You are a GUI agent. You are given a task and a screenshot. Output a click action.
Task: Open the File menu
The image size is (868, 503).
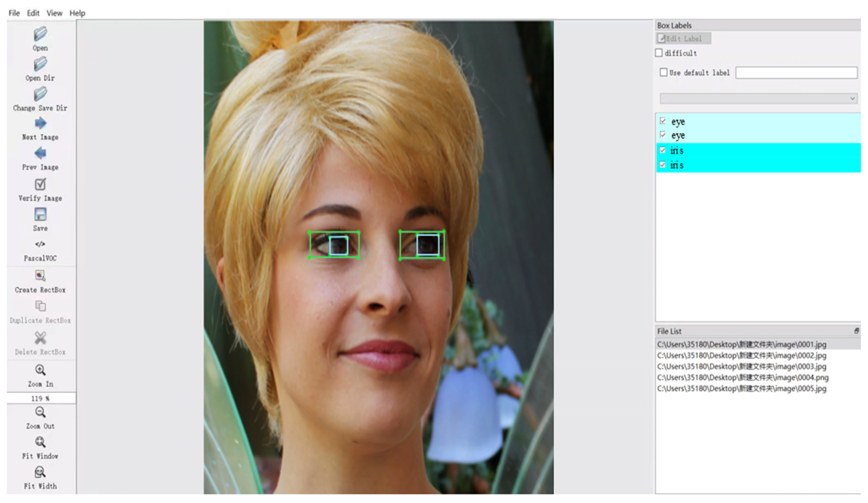[14, 13]
